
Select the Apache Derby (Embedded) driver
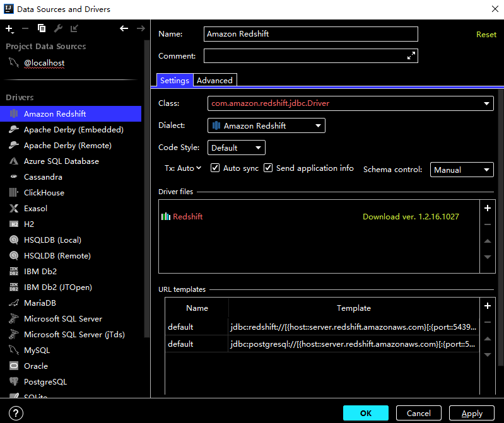pyautogui.click(x=71, y=129)
